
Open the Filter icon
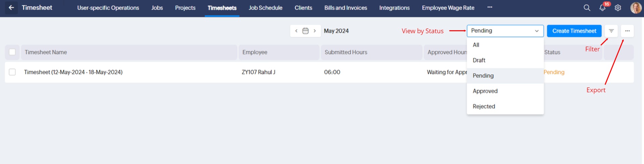[x=611, y=31]
